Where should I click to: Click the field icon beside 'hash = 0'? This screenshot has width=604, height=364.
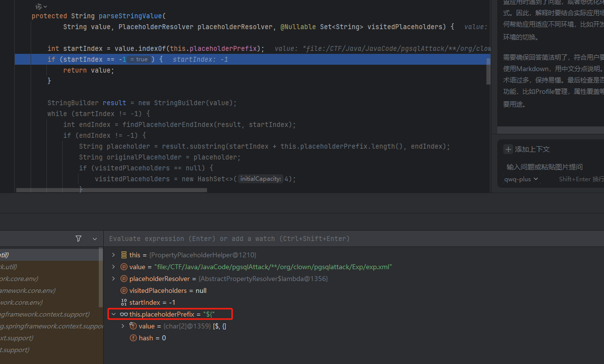pos(133,338)
